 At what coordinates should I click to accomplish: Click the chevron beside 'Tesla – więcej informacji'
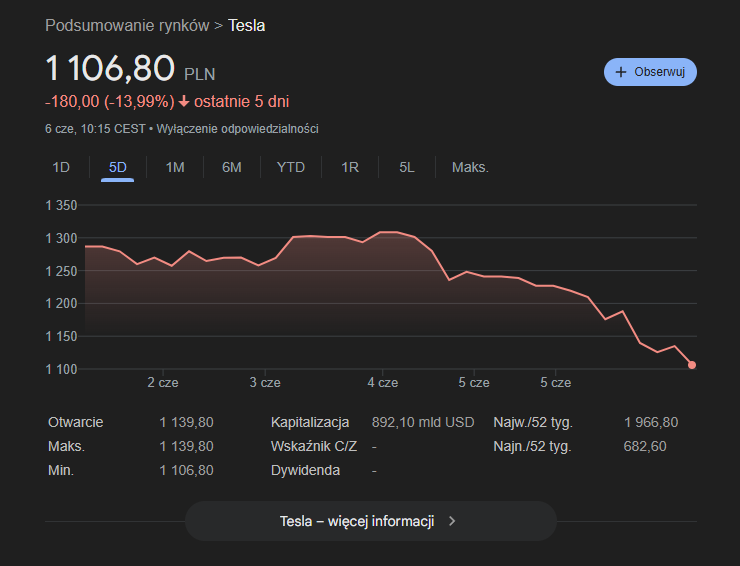tap(452, 521)
